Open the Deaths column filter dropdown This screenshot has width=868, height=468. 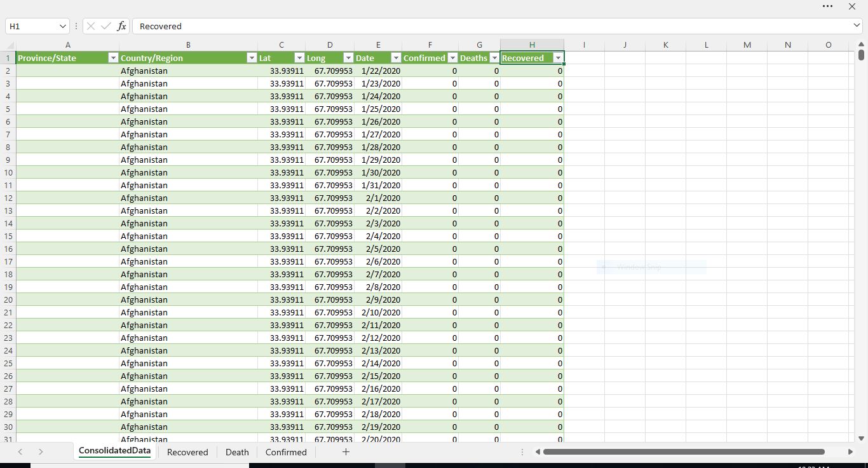pos(494,58)
